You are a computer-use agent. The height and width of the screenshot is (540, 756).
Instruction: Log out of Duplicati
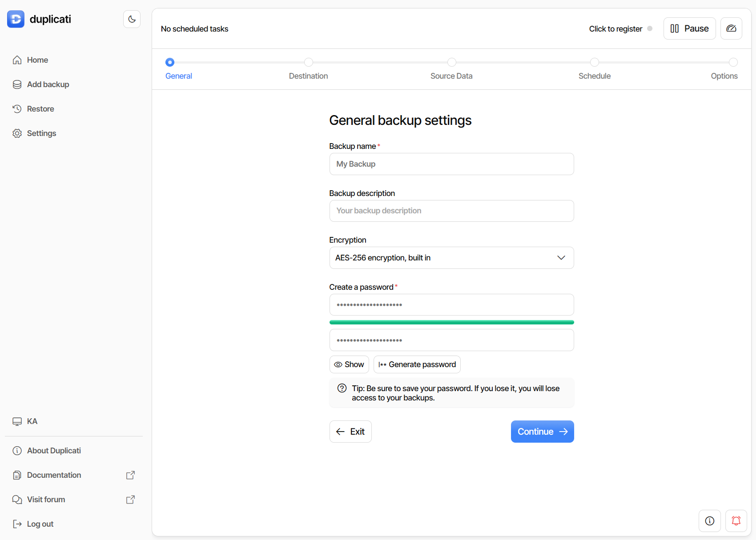tap(40, 524)
